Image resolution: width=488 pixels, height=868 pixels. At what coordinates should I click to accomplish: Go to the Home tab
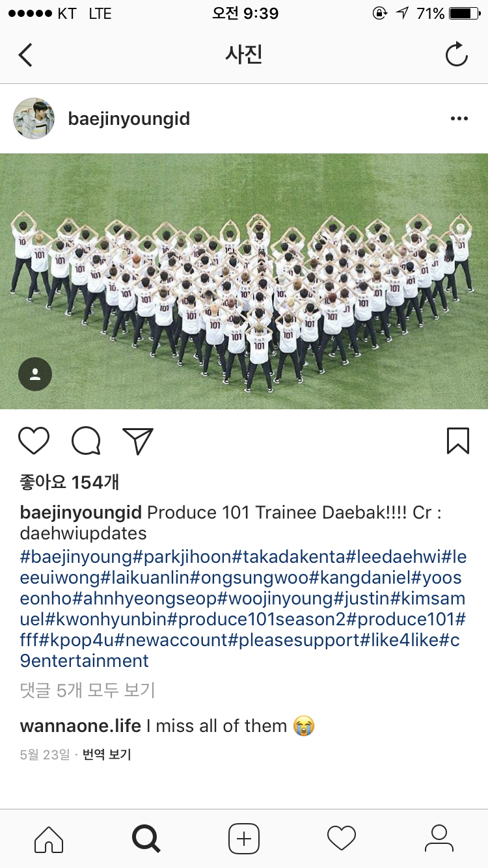pyautogui.click(x=49, y=839)
